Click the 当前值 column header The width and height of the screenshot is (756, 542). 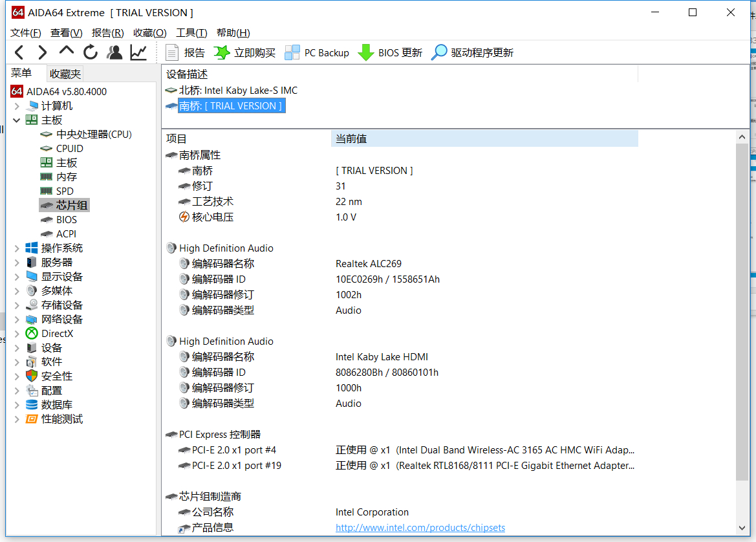tap(484, 139)
